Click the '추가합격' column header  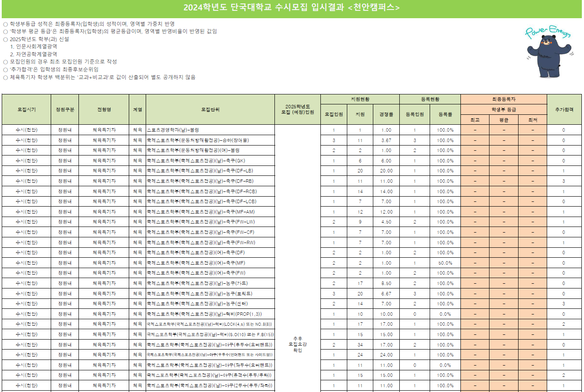pyautogui.click(x=564, y=110)
